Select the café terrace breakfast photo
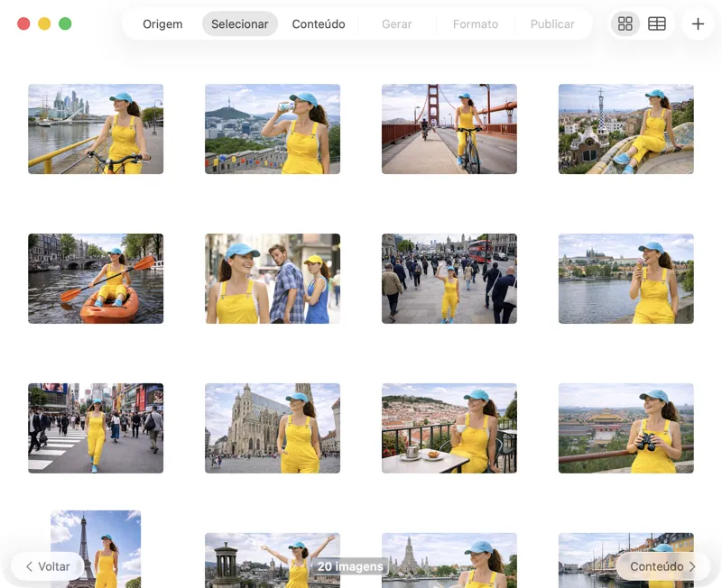Screen dimensions: 722x588 click(x=449, y=428)
